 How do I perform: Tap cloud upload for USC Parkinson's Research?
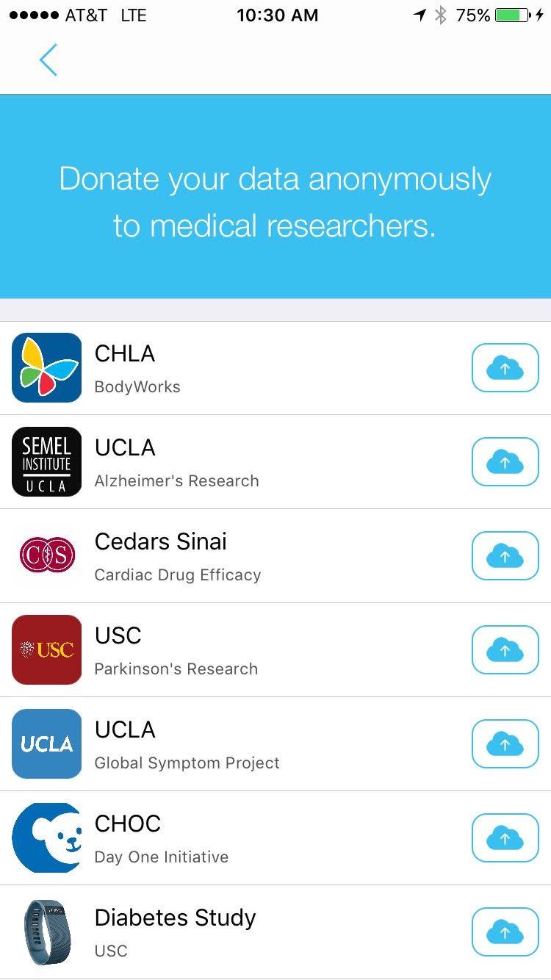click(505, 649)
